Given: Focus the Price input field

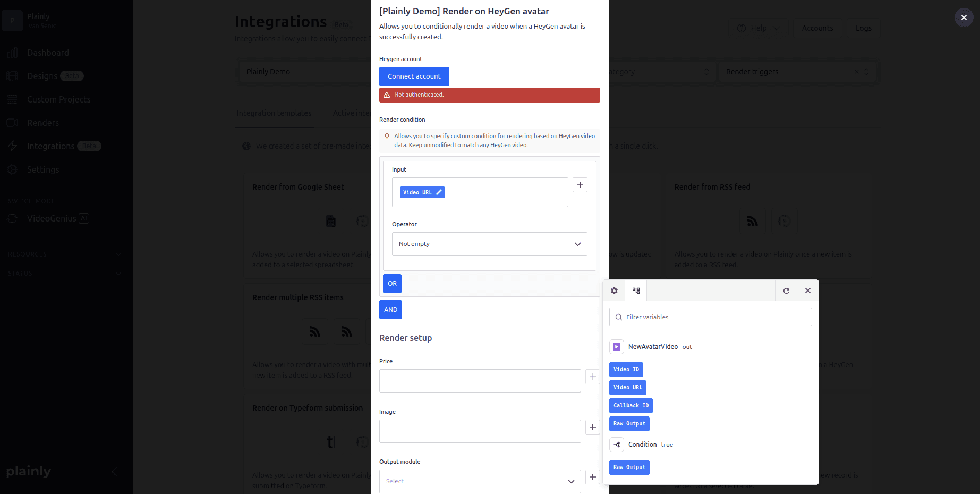Looking at the screenshot, I should (480, 381).
